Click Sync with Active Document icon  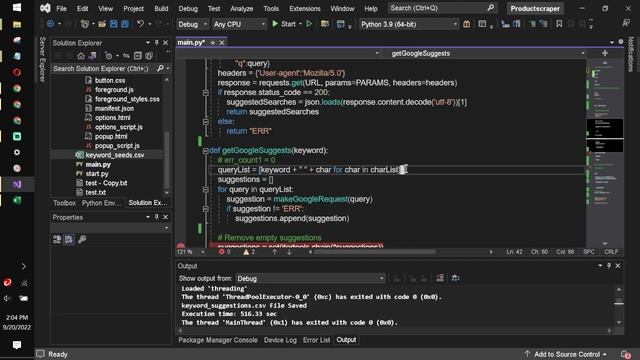click(126, 56)
